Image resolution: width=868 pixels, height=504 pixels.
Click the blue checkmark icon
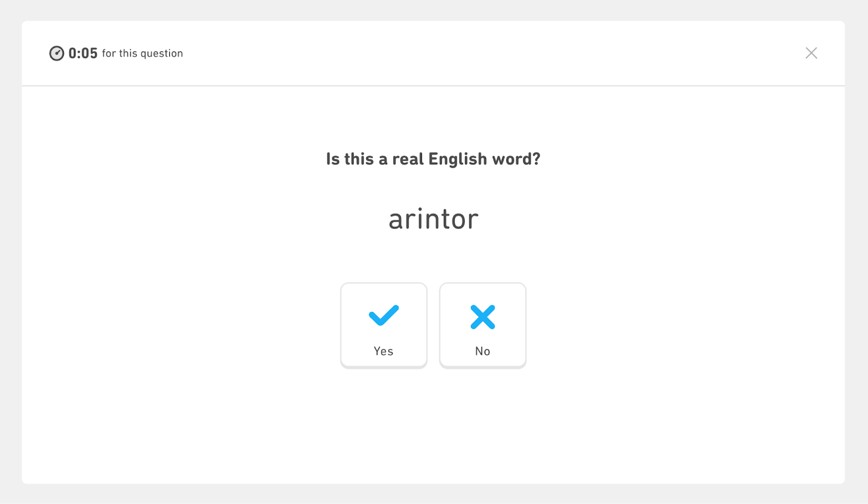[x=384, y=316]
